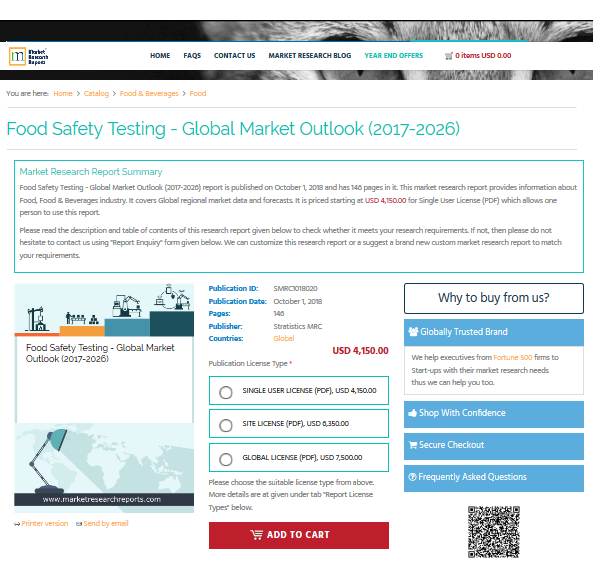
Task: Click the report cover thumbnail image
Action: coord(104,398)
